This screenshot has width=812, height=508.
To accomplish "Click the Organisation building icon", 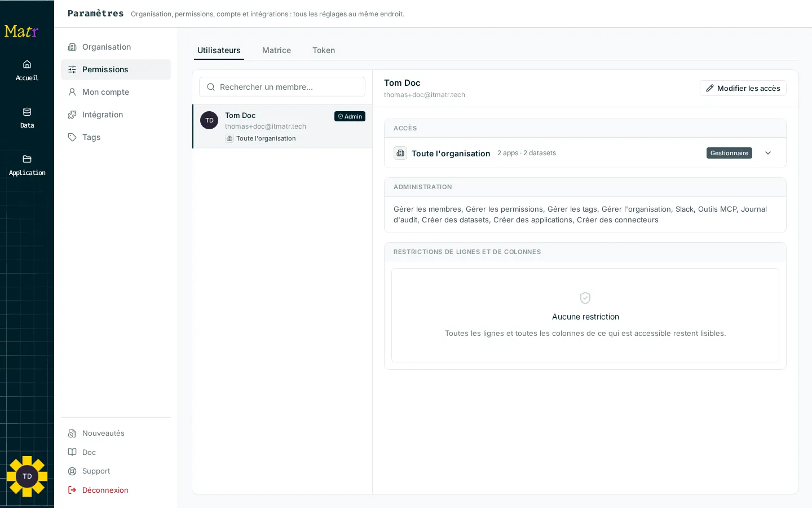I will (x=72, y=47).
